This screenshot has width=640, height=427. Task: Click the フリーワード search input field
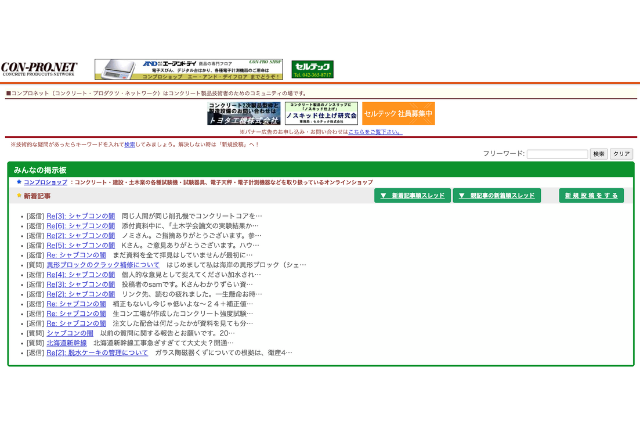557,154
